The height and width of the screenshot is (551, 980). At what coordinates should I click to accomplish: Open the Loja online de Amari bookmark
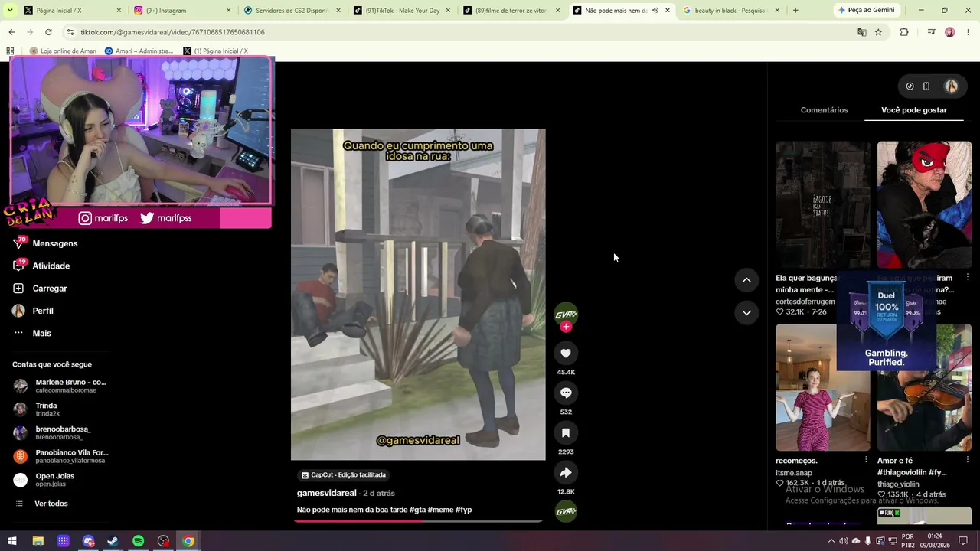[x=63, y=51]
